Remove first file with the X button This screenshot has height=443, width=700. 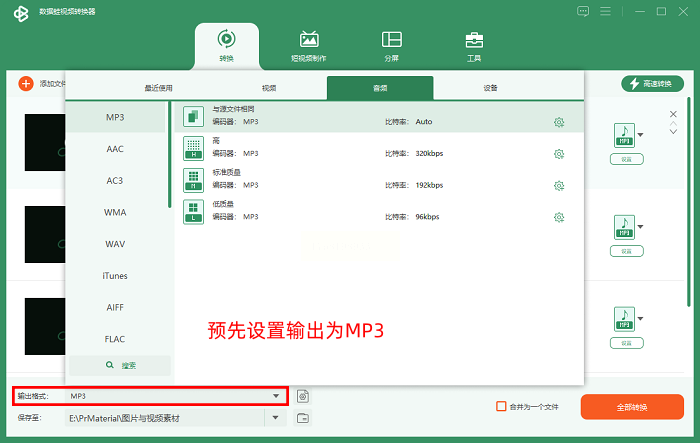pos(673,114)
